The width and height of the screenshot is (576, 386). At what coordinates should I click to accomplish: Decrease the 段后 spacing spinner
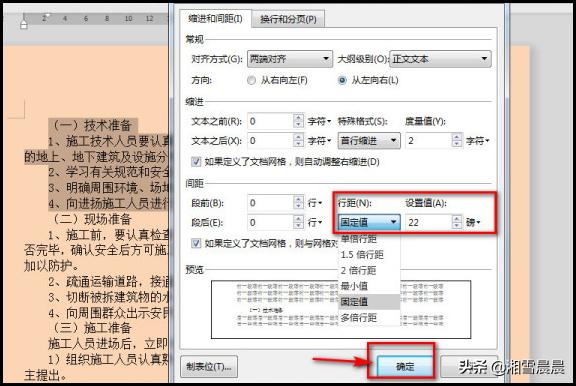pos(298,226)
